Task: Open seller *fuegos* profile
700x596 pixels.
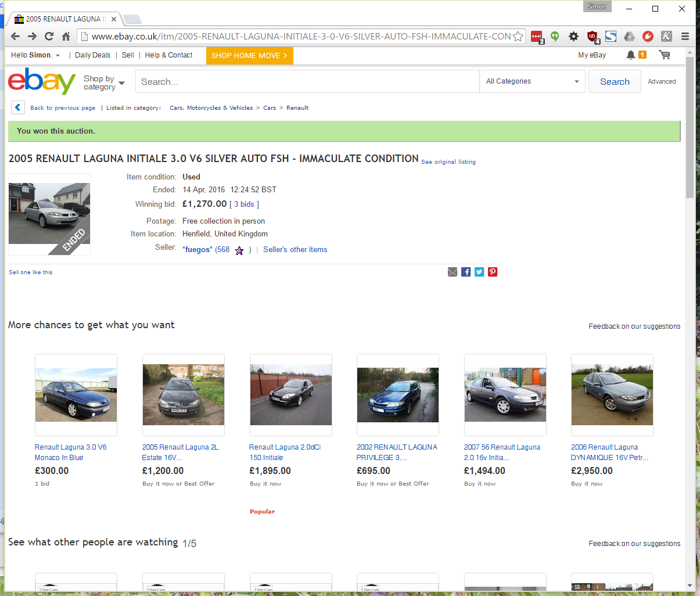Action: (198, 250)
